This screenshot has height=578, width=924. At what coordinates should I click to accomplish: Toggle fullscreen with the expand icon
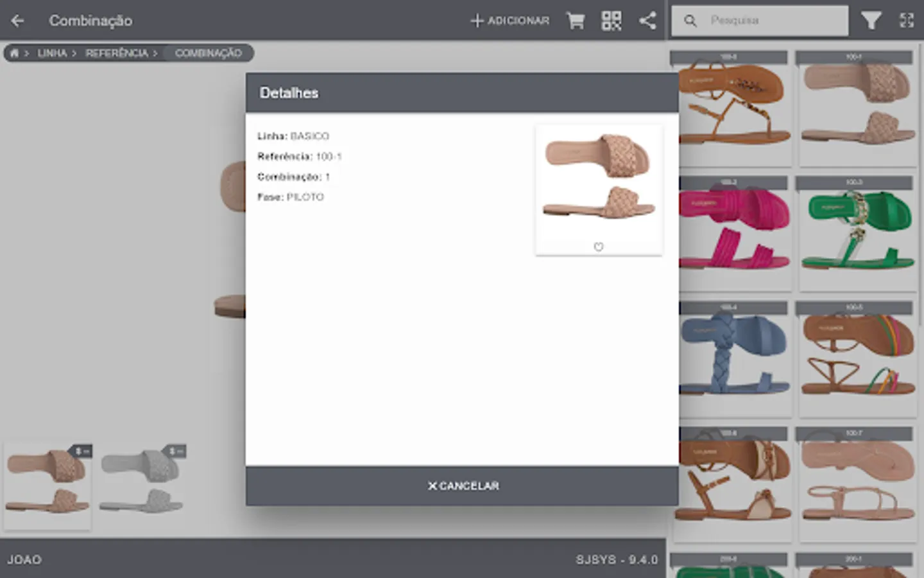point(906,21)
